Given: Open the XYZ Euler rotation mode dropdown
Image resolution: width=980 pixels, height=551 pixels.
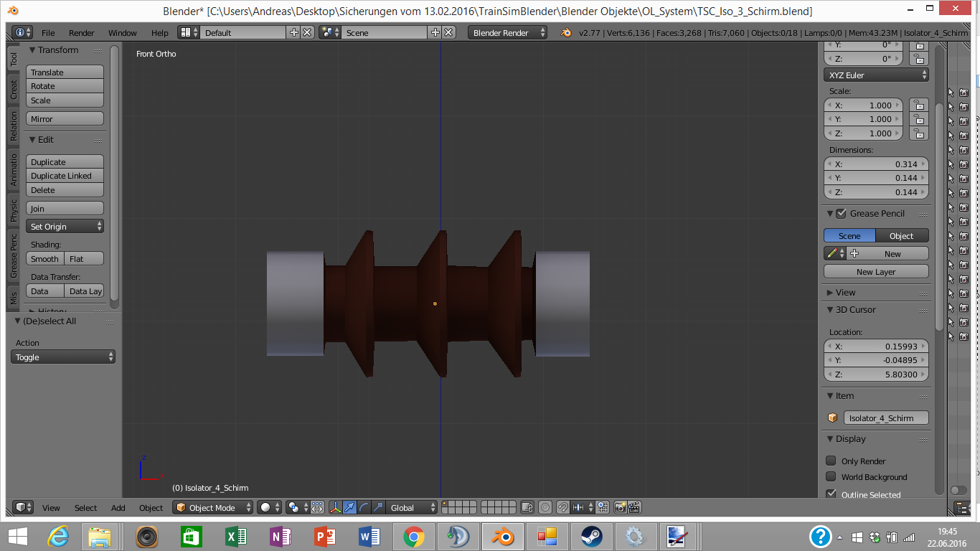Looking at the screenshot, I should coord(876,75).
